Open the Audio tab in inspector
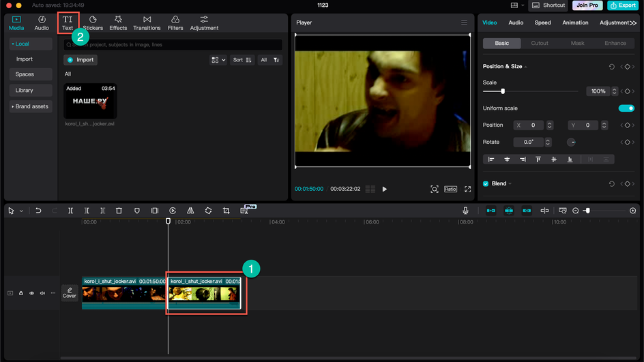The height and width of the screenshot is (362, 644). click(x=516, y=22)
